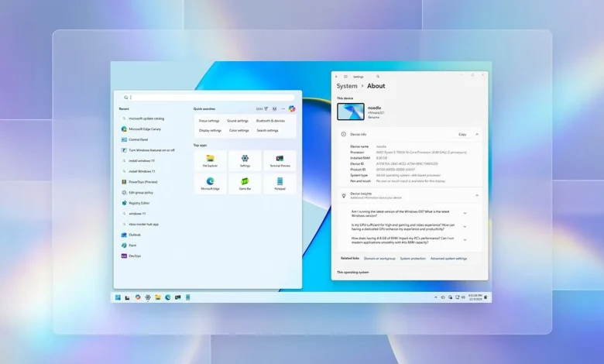Launch Notepad from Top apps
Screen dimensions: 604x364
[x=280, y=184]
